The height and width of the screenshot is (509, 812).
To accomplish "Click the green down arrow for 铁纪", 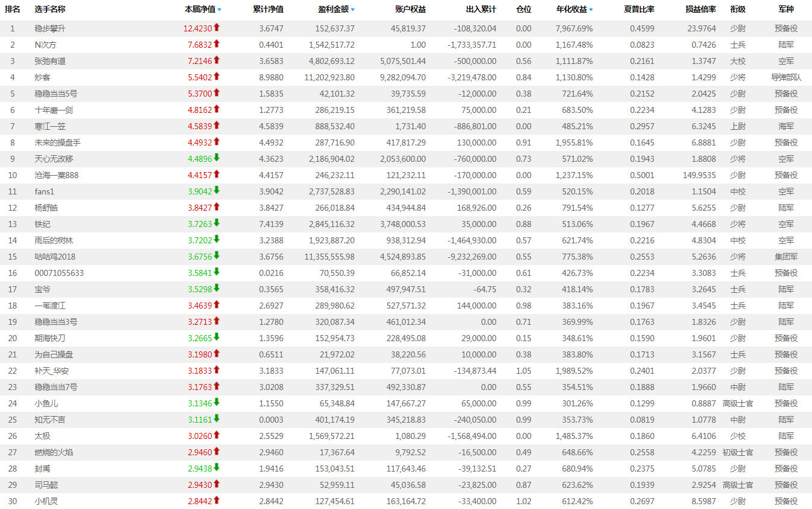I will [x=217, y=223].
